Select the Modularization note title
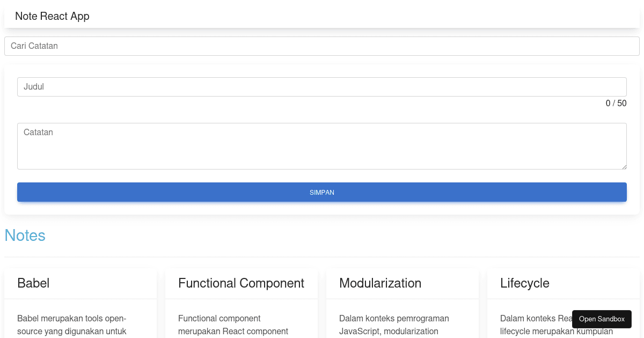The width and height of the screenshot is (644, 338). 380,283
